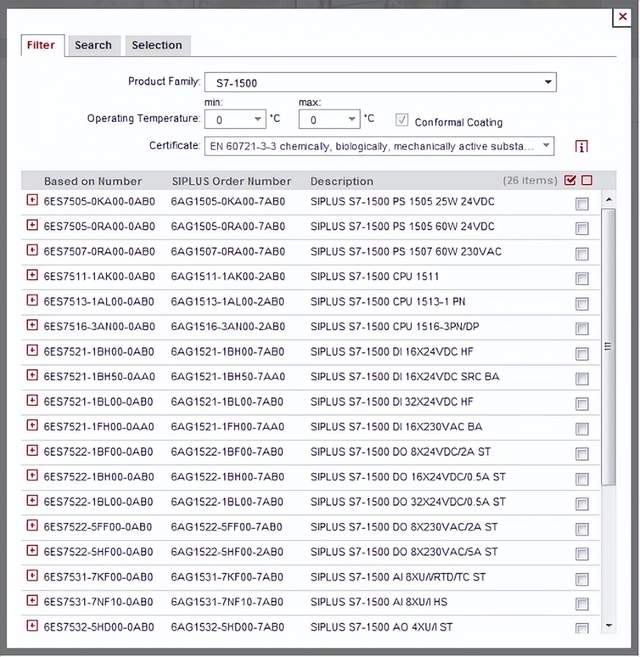Viewport: 640px width, 657px height.
Task: Expand the 6ES7505-0KA00-0AB0 row plus icon
Action: coord(32,201)
